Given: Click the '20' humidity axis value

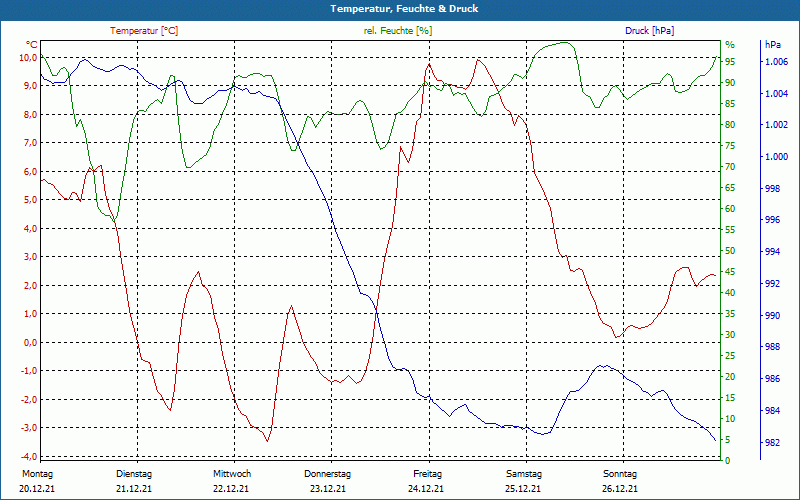Looking at the screenshot, I should [x=730, y=377].
